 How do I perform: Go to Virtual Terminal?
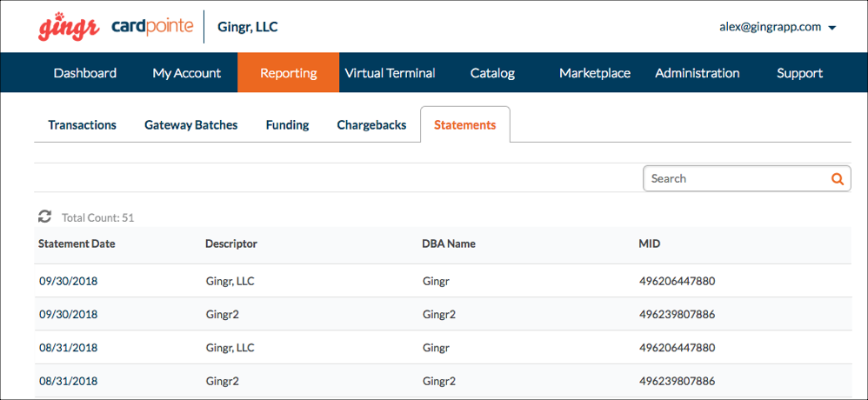pos(390,73)
